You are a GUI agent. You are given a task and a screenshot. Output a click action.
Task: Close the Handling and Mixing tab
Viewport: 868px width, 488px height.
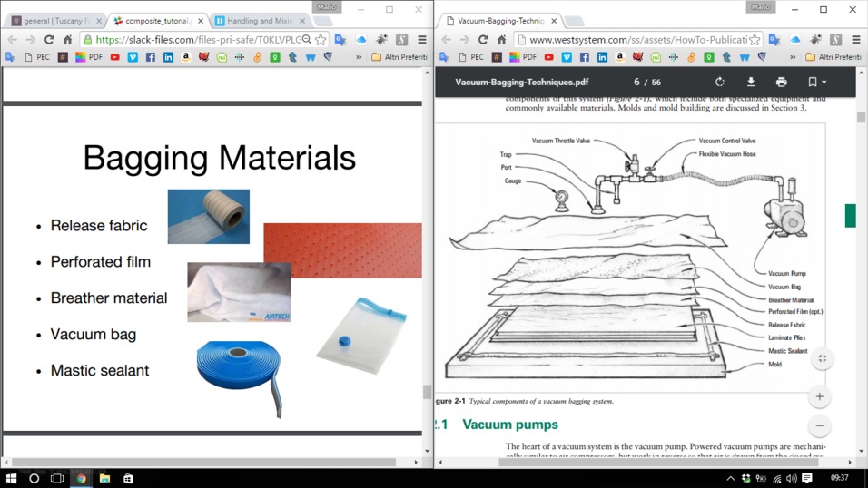click(x=302, y=21)
